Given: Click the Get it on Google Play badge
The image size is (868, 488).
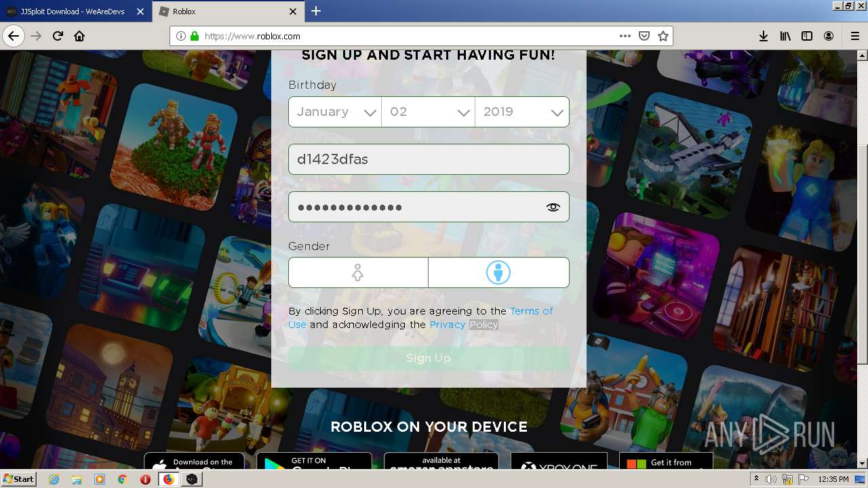Looking at the screenshot, I should [314, 461].
